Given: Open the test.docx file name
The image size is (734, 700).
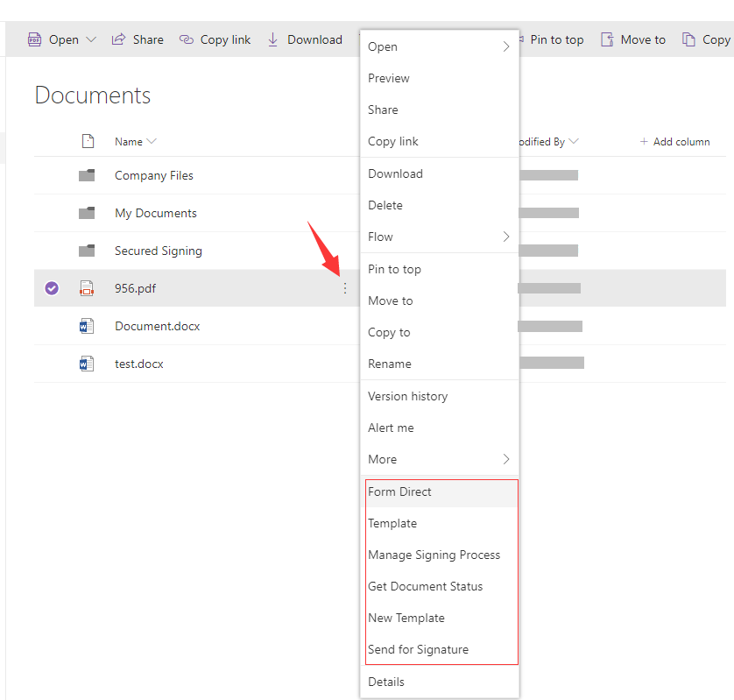Looking at the screenshot, I should (x=139, y=364).
